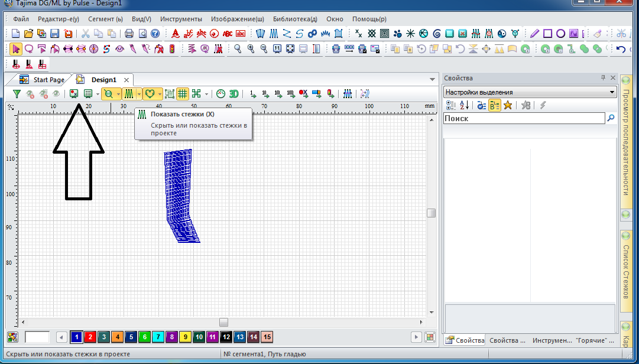Toggle the 3D view button
639x364 pixels.
coord(233,93)
